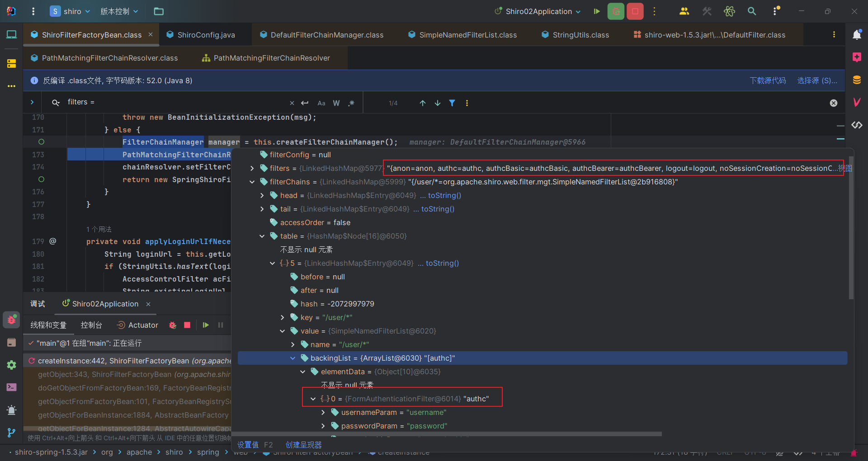
Task: Click toString() link on head entry
Action: coord(444,195)
